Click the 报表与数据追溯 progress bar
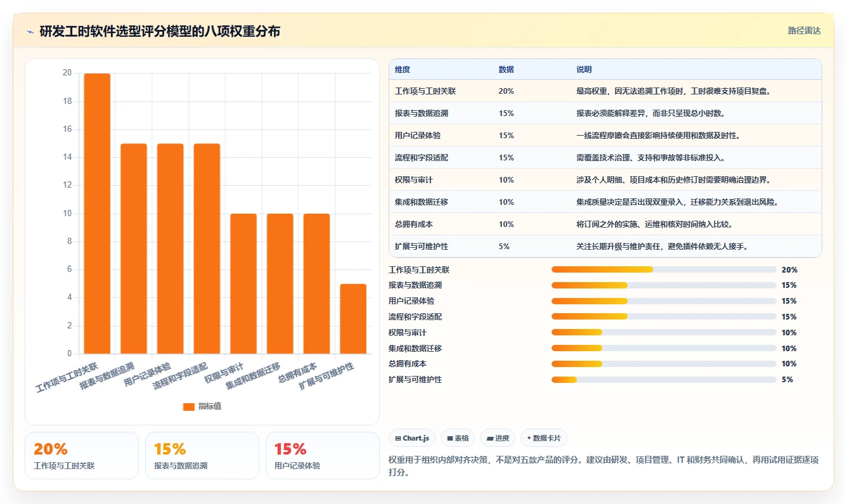The width and height of the screenshot is (847, 504). tap(664, 285)
